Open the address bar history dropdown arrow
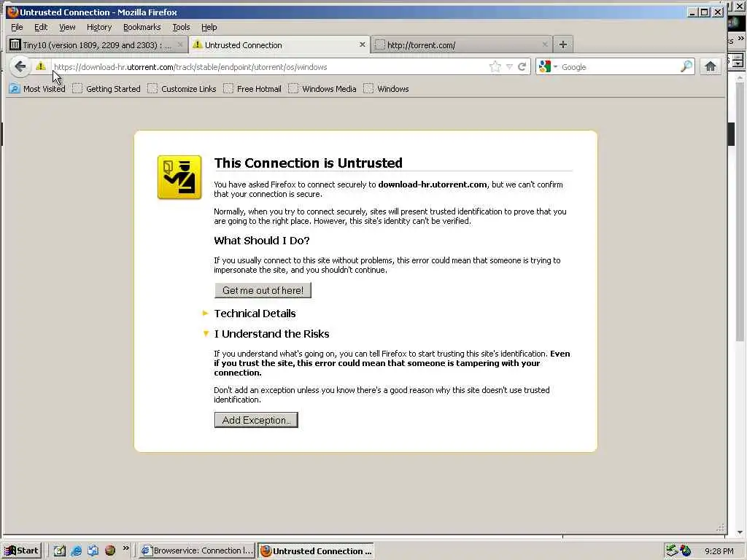 click(509, 66)
